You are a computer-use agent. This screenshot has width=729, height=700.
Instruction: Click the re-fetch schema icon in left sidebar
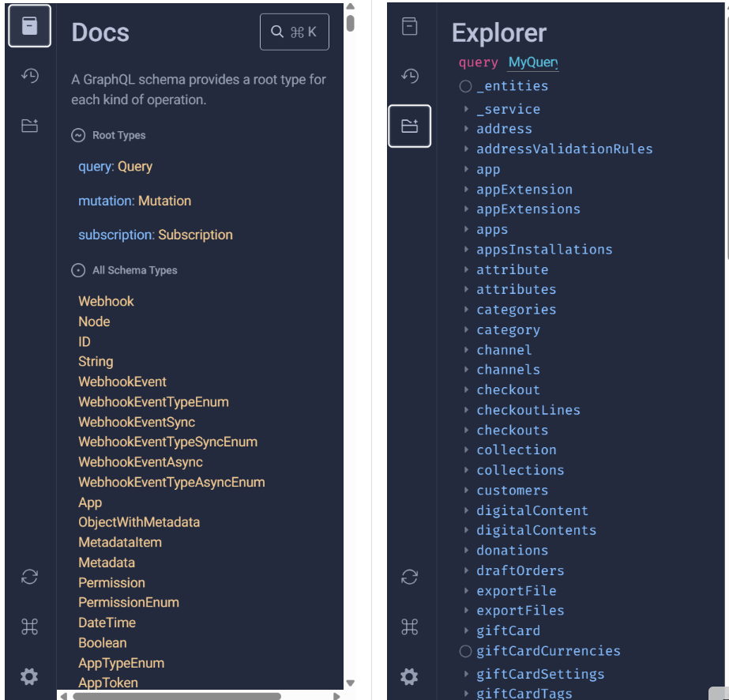pos(29,577)
